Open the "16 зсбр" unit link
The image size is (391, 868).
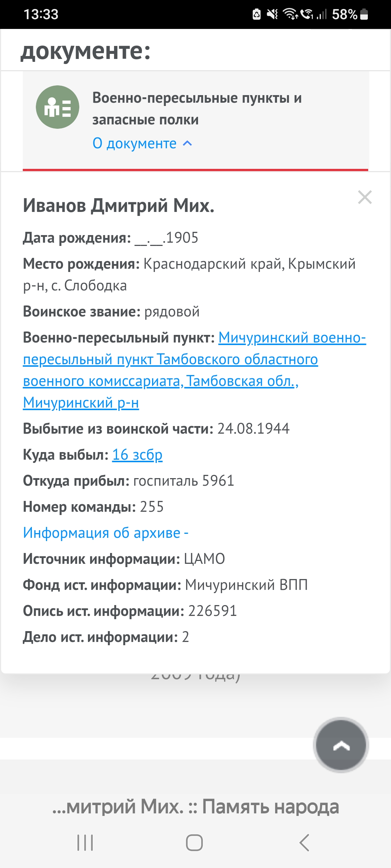[x=137, y=455]
